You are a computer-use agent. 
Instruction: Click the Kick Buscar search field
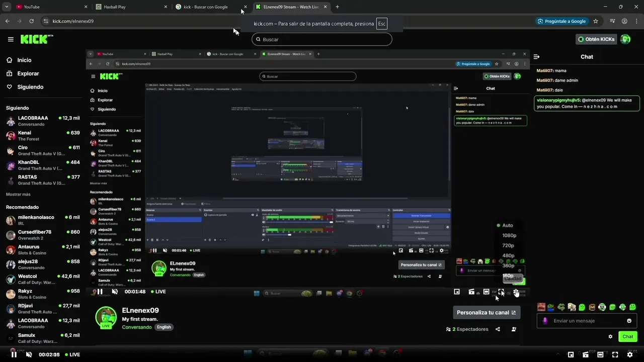tap(322, 39)
